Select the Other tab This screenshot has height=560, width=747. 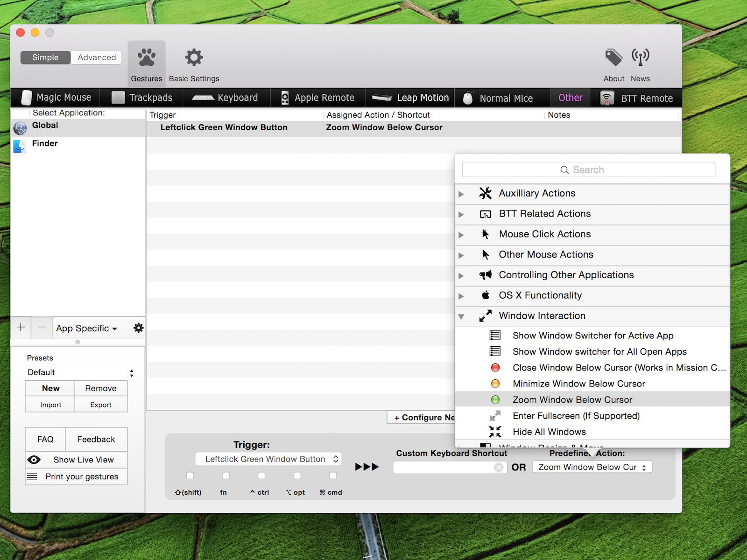(x=571, y=98)
